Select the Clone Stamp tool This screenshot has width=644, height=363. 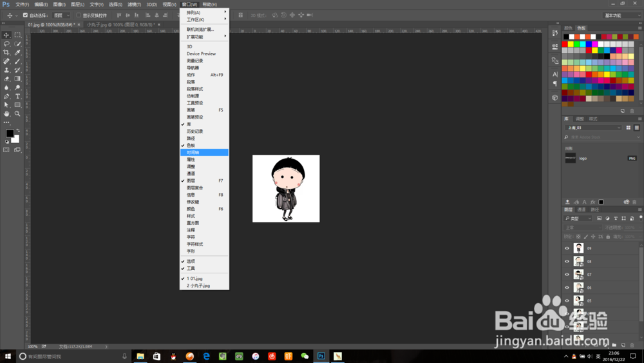click(x=6, y=70)
